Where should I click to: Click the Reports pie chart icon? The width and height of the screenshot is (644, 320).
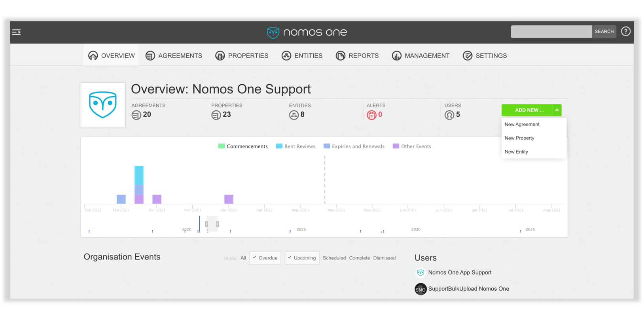(x=340, y=56)
